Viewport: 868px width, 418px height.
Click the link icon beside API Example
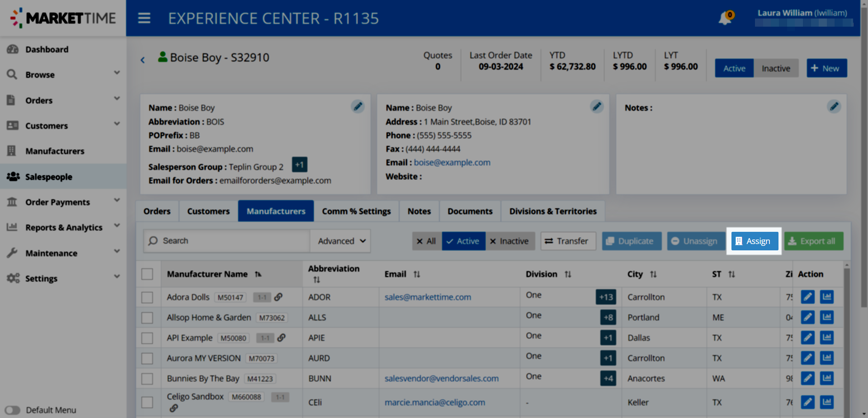[x=281, y=338]
